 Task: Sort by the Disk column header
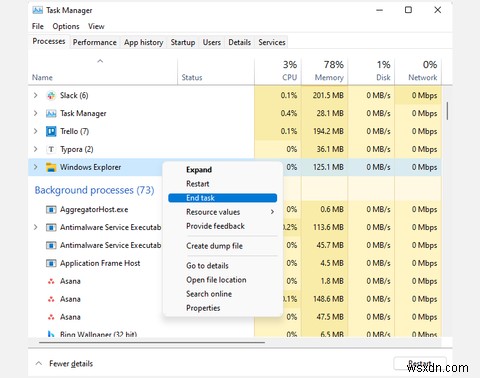click(x=371, y=71)
